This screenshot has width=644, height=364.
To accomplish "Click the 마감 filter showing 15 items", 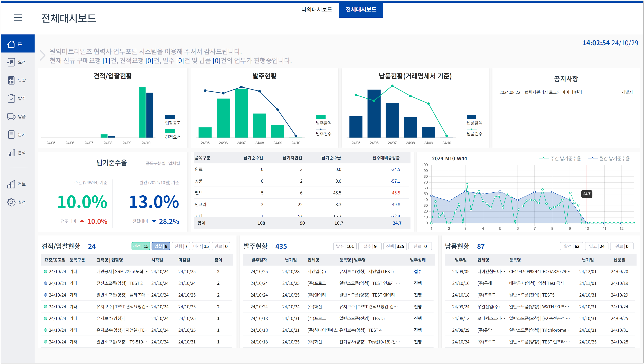I will (201, 246).
